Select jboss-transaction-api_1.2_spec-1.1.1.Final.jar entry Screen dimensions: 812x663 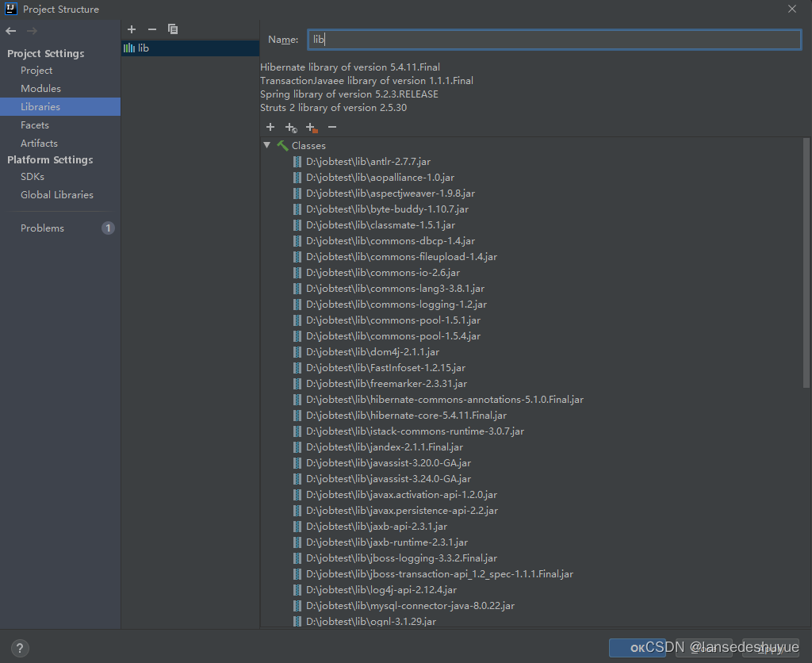pyautogui.click(x=439, y=574)
